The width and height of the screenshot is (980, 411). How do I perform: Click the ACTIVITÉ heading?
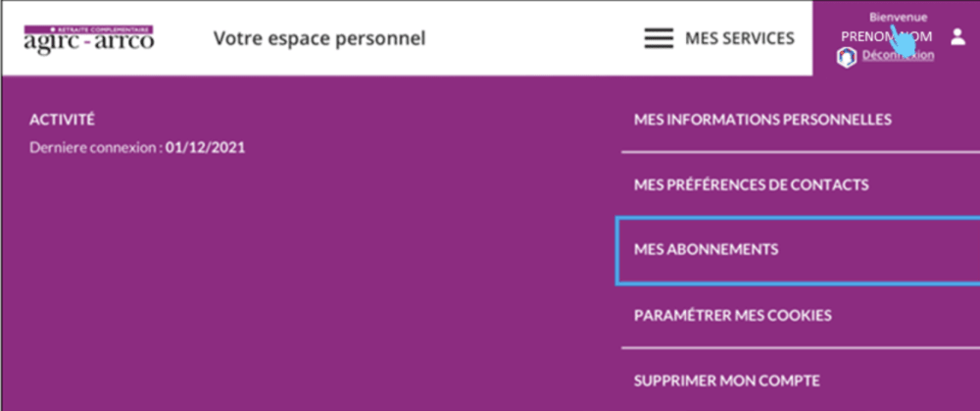point(63,120)
